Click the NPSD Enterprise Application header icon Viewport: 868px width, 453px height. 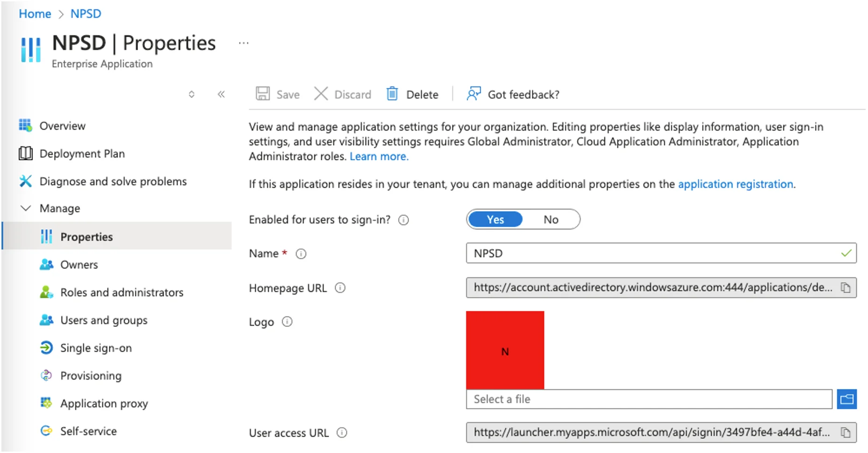coord(31,50)
